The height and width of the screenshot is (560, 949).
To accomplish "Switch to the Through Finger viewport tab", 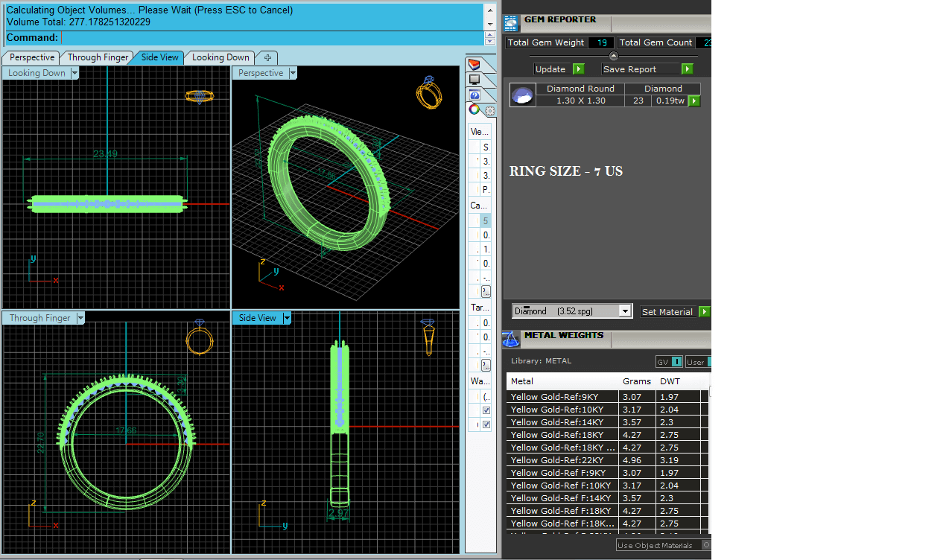I will click(x=98, y=57).
